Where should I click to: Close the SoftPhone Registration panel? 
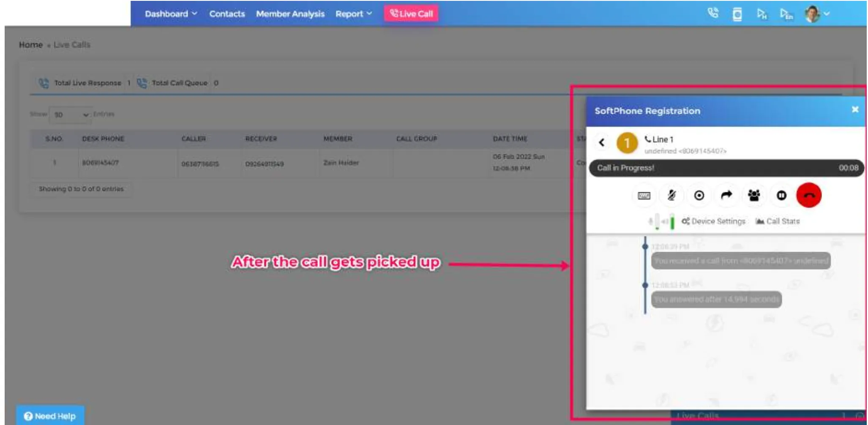[855, 109]
